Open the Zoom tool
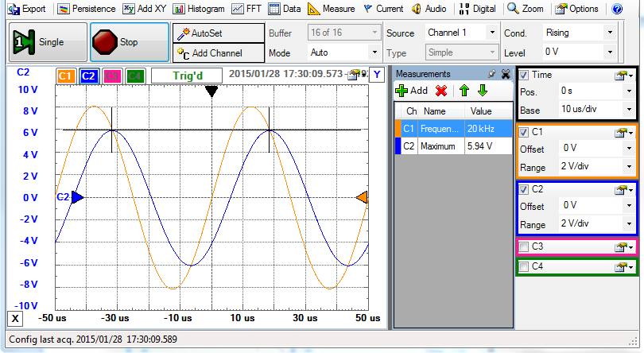Viewport: 644px width, 353px height. point(526,9)
